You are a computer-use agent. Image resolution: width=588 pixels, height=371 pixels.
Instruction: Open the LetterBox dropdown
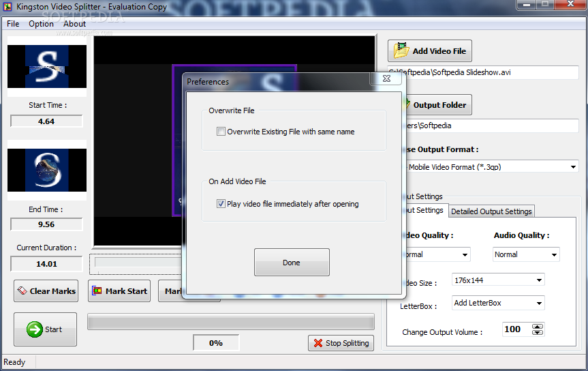(x=539, y=303)
